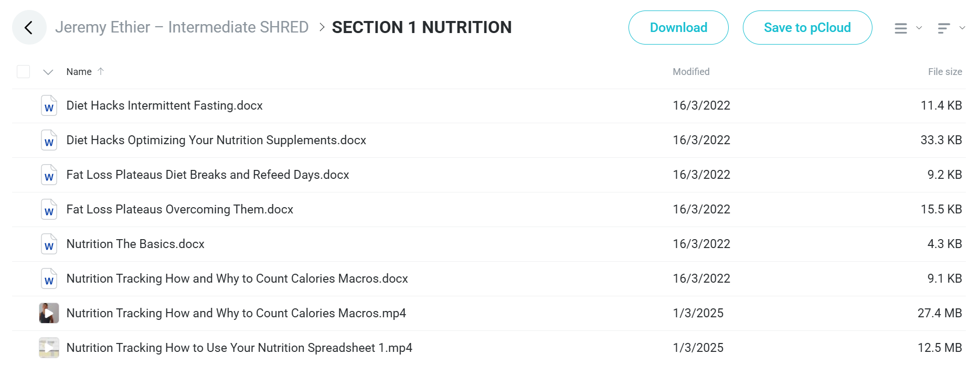
Task: Expand the selection chevron next to Name
Action: click(48, 72)
